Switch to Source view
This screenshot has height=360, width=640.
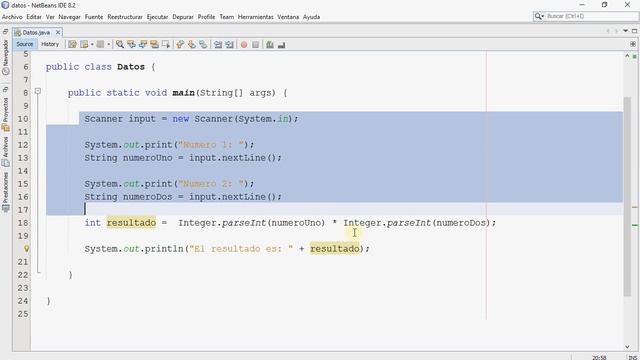(24, 44)
